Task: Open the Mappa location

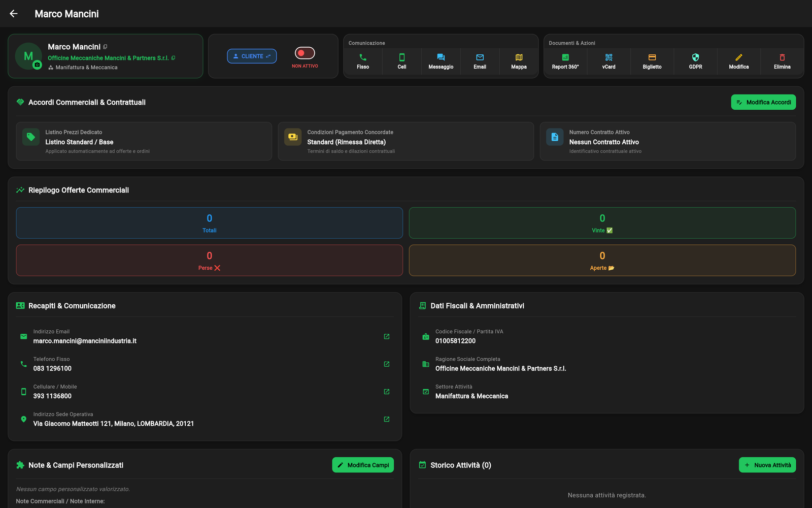Action: coord(519,61)
